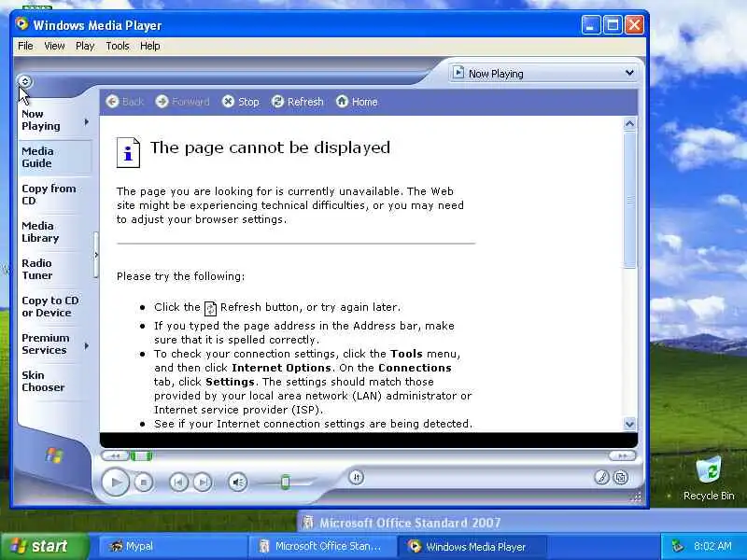The width and height of the screenshot is (747, 560).
Task: Click the inline Refresh icon in the instructions
Action: (x=210, y=309)
